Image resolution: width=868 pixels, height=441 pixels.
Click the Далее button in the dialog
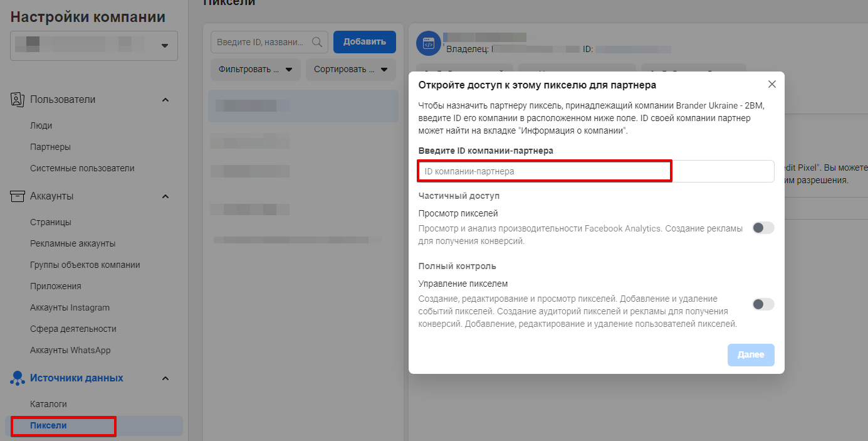(x=750, y=354)
